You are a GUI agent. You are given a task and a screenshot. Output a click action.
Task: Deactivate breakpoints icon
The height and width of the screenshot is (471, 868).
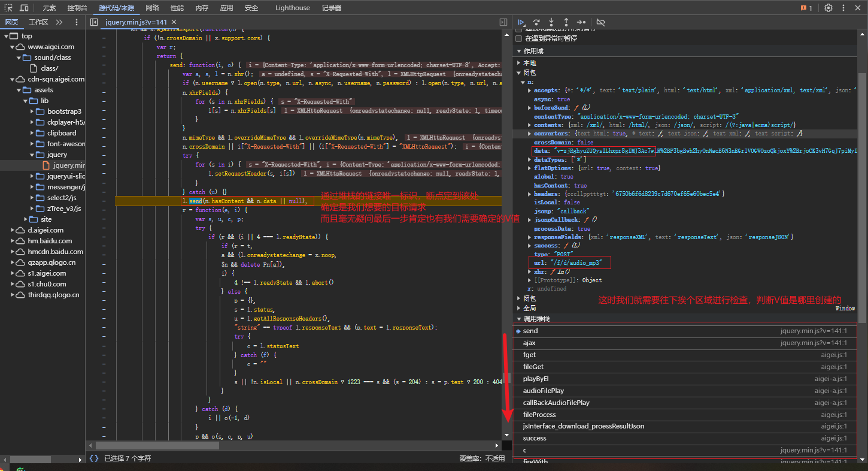[x=601, y=22]
